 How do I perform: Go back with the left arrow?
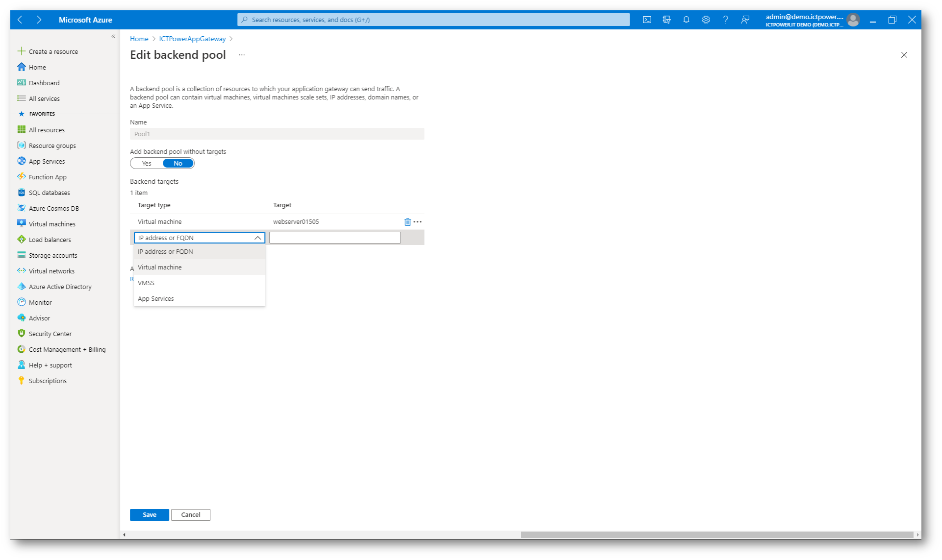coord(20,20)
